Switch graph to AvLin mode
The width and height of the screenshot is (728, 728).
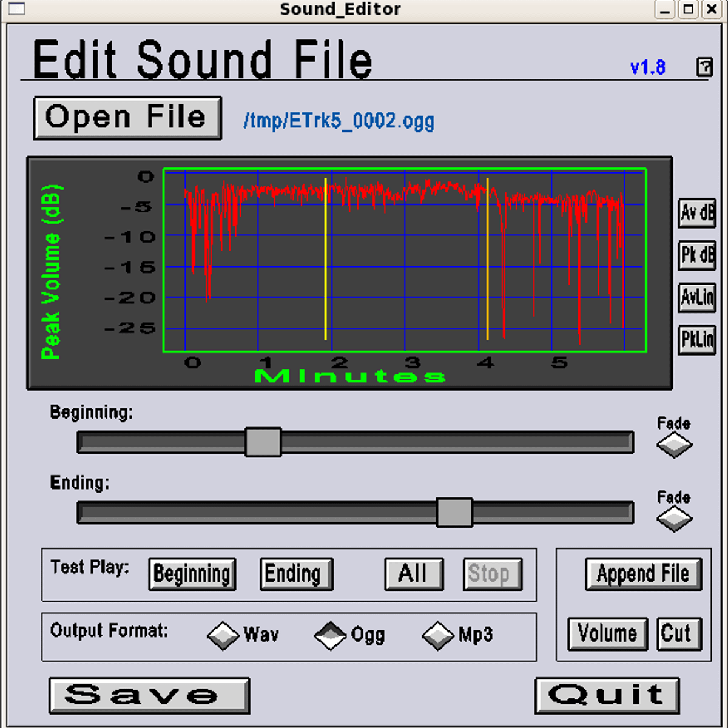coord(697,297)
